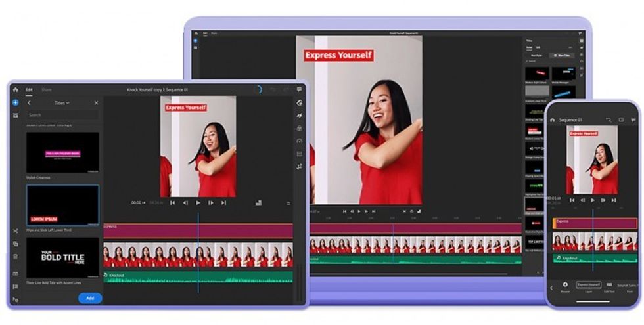Jump to sequence end on the phone
This screenshot has height=325, width=644.
pos(614,200)
